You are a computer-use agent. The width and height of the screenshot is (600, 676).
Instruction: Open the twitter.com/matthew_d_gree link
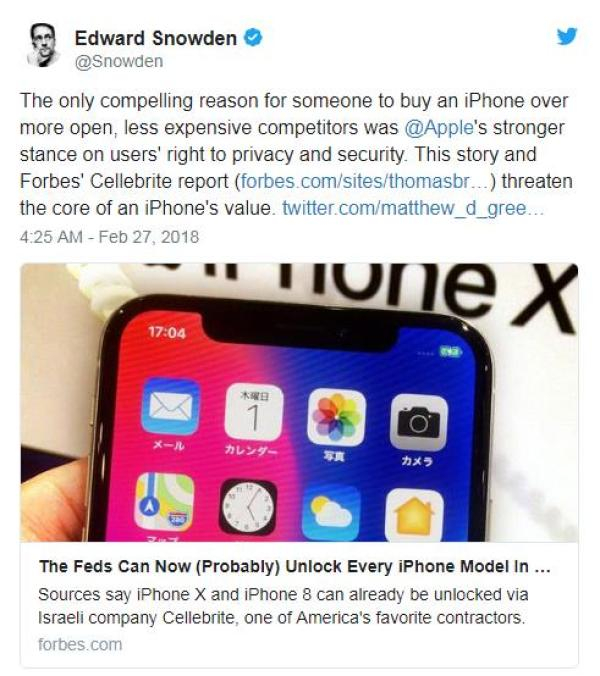point(412,208)
